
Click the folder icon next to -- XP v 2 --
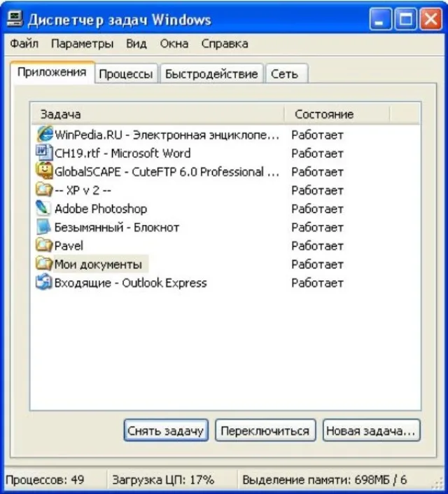pos(44,190)
